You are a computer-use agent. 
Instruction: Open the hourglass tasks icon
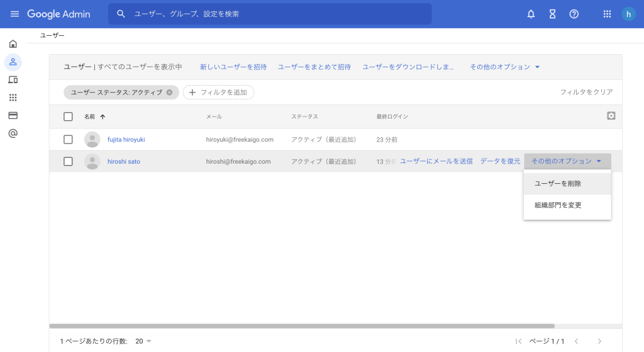pyautogui.click(x=552, y=14)
